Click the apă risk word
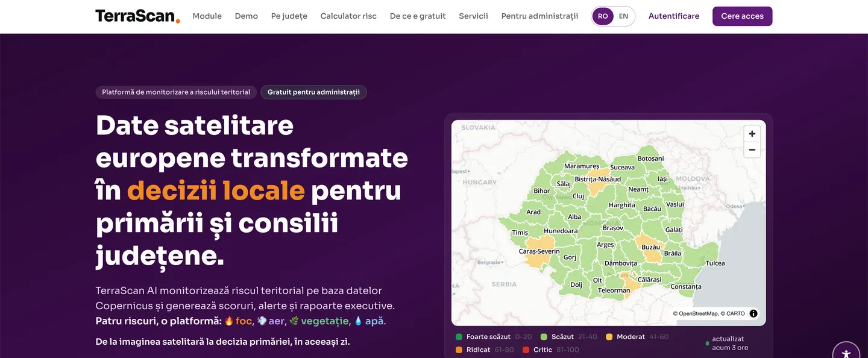Screen dimensions: 868x358 click(x=374, y=321)
